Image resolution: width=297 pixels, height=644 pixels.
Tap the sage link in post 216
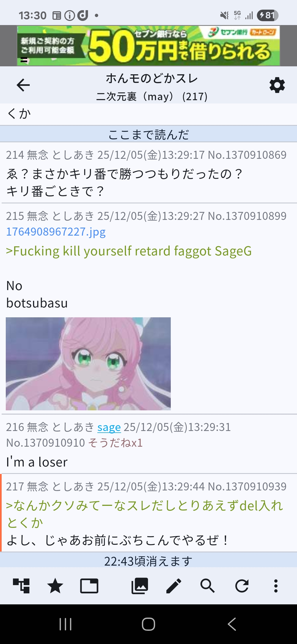click(x=109, y=427)
